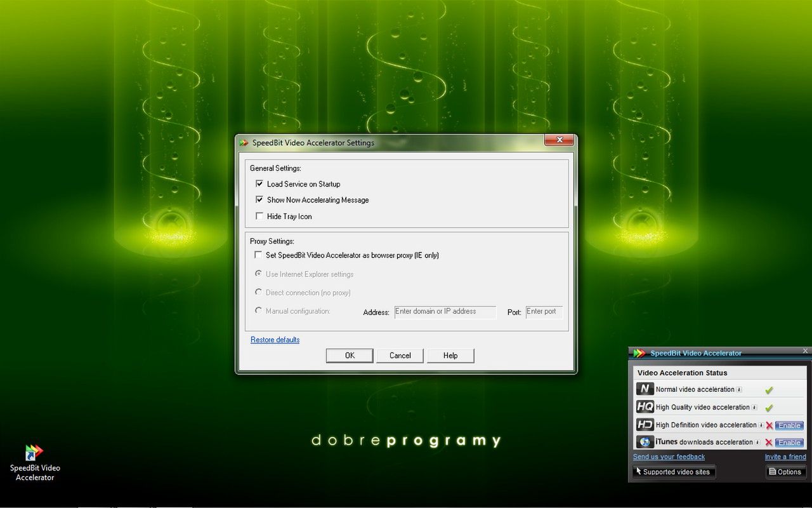Click the Address input field
Viewport: 812px width, 508px height.
pyautogui.click(x=445, y=312)
